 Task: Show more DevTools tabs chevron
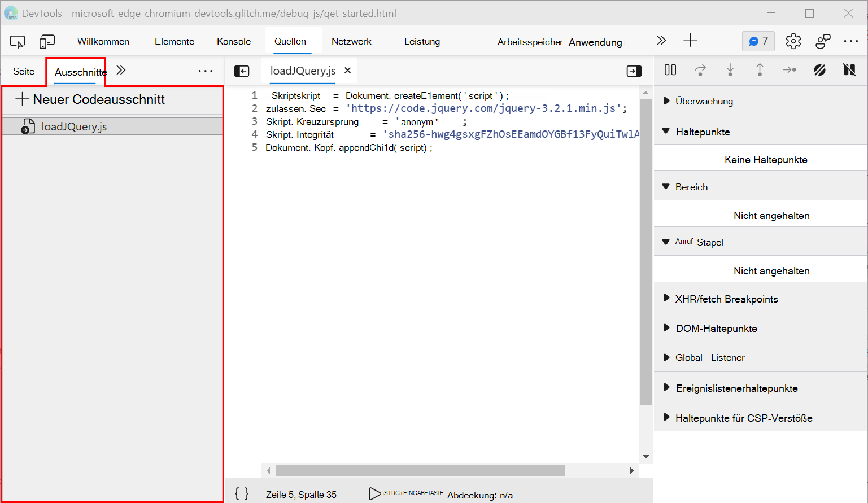(x=661, y=41)
